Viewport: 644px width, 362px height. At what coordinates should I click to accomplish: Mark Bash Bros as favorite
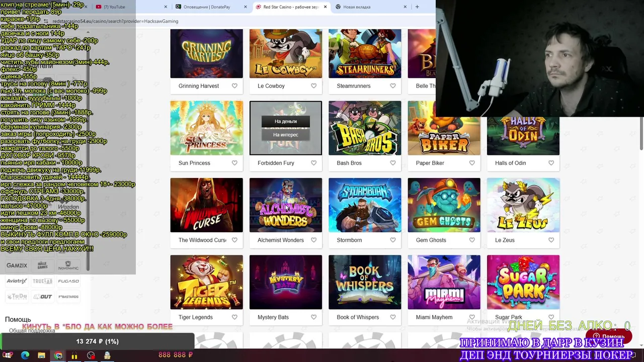point(393,163)
